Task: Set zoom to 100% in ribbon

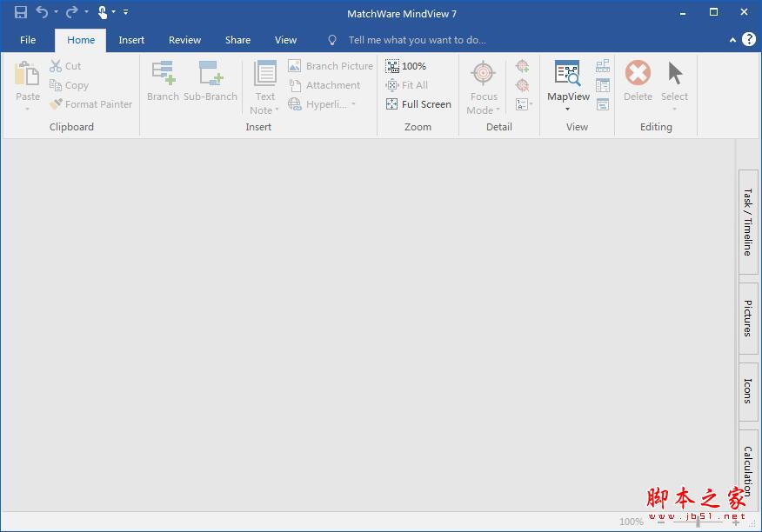Action: [x=405, y=66]
